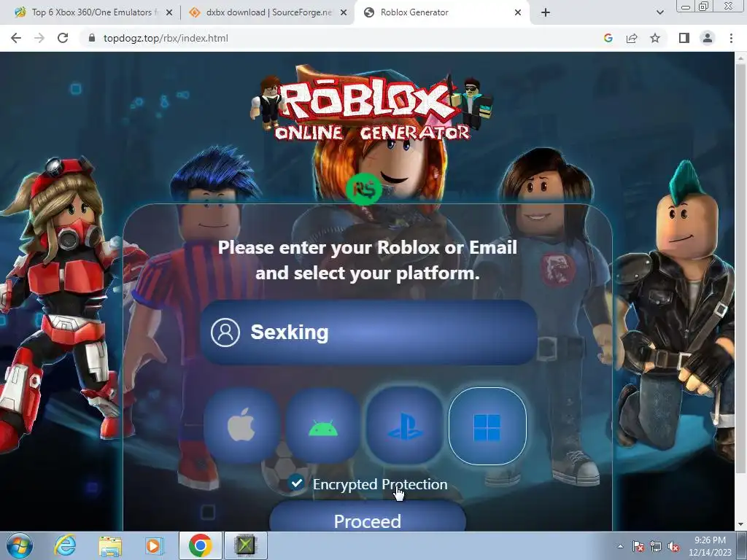Click the site lock icon in address bar
Viewport: 747px width, 560px height.
[x=93, y=38]
